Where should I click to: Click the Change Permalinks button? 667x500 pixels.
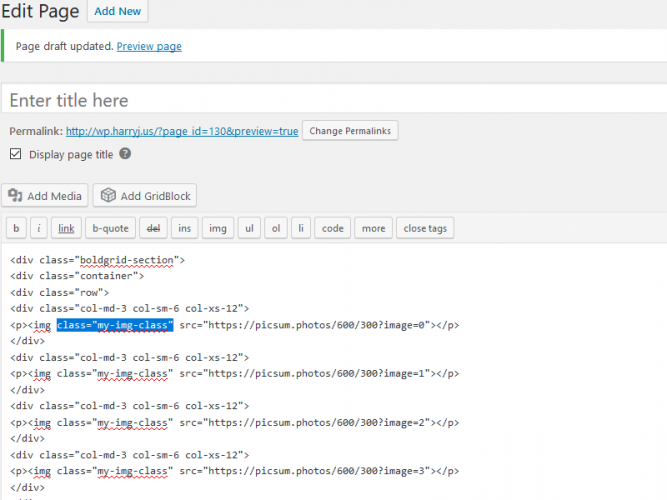350,131
